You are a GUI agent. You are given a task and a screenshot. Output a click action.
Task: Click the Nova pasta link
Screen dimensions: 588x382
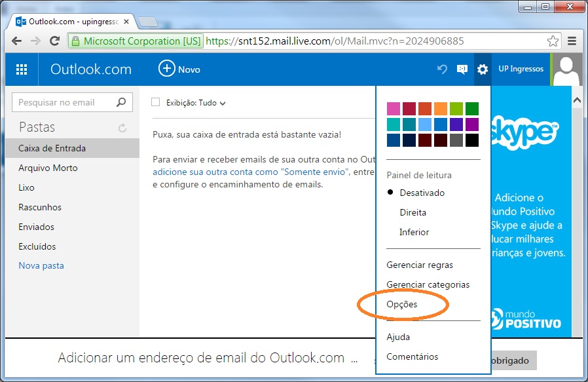click(x=41, y=265)
